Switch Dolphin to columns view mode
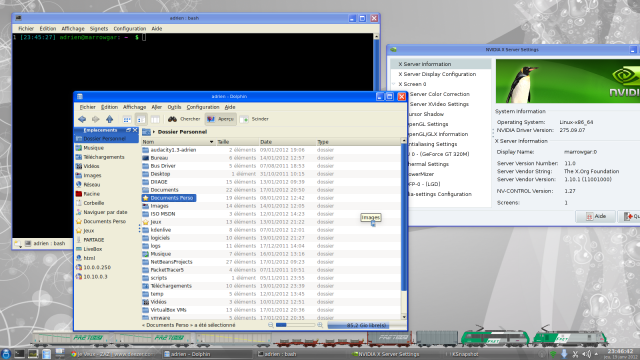 pyautogui.click(x=155, y=120)
